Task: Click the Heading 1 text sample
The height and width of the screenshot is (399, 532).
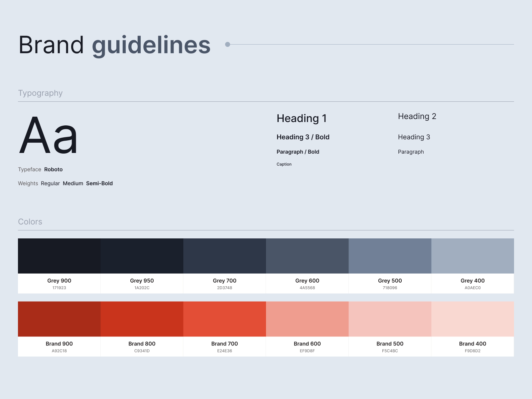Action: pos(302,118)
